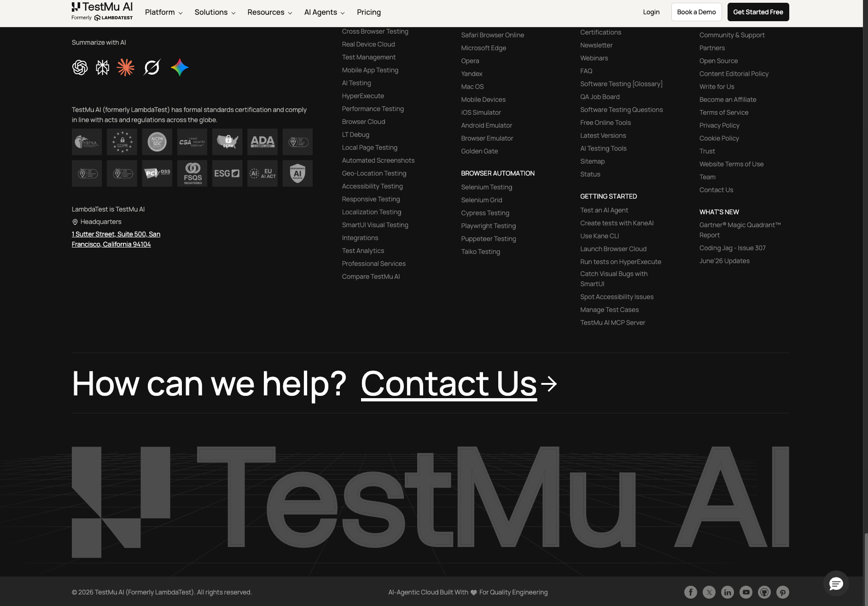Summarize page with the ChatGPT icon

pos(80,68)
